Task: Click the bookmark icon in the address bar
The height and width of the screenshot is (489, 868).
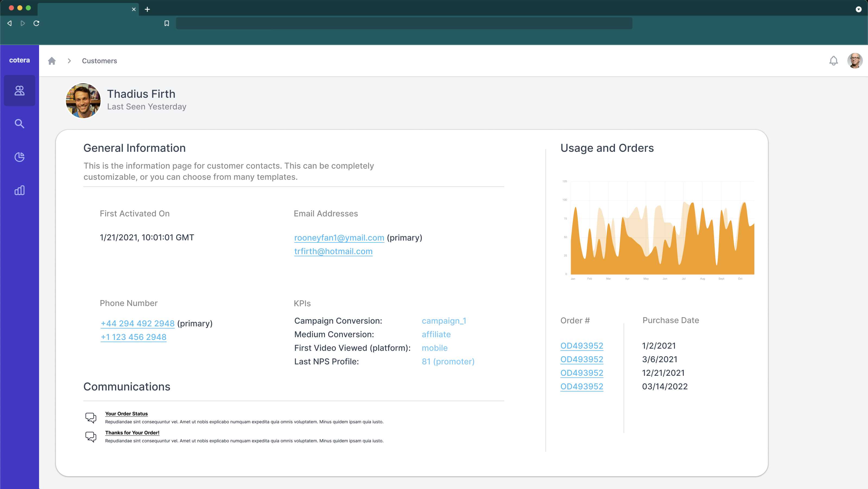Action: tap(167, 23)
